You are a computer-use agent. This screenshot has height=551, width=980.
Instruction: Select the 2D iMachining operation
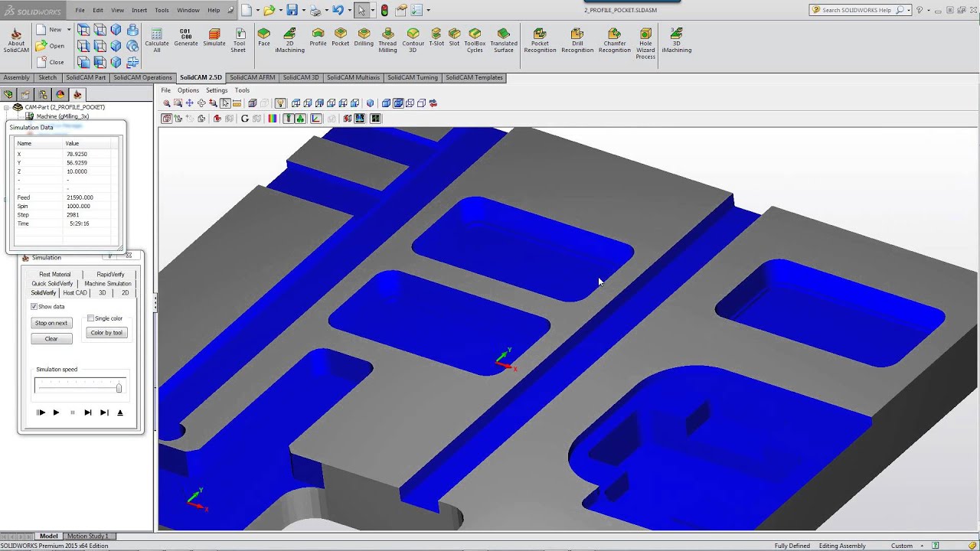(289, 41)
